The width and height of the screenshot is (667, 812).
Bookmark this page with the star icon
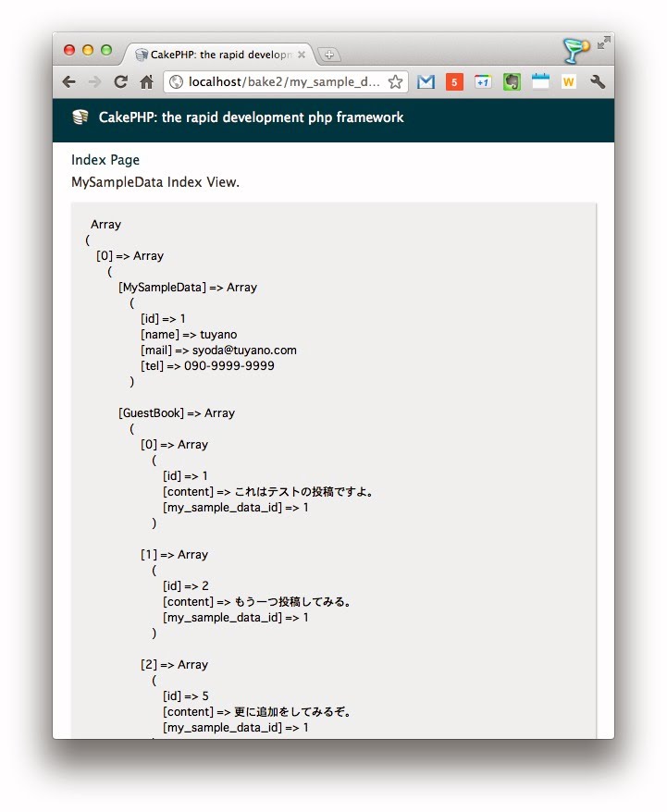click(395, 82)
